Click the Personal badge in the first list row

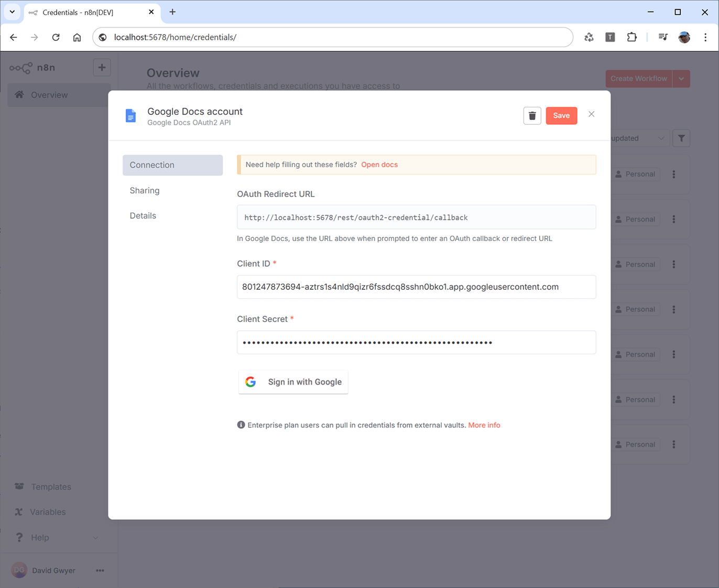(x=635, y=174)
